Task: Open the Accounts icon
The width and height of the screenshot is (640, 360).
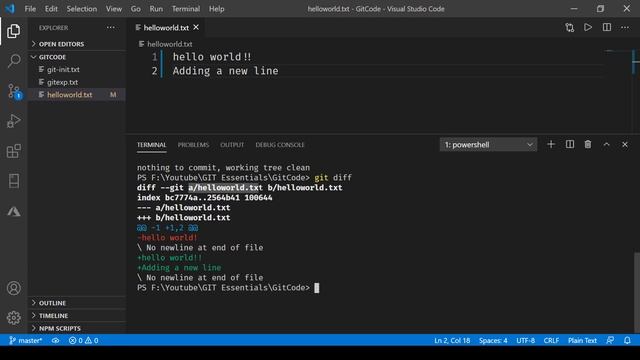Action: [x=13, y=288]
